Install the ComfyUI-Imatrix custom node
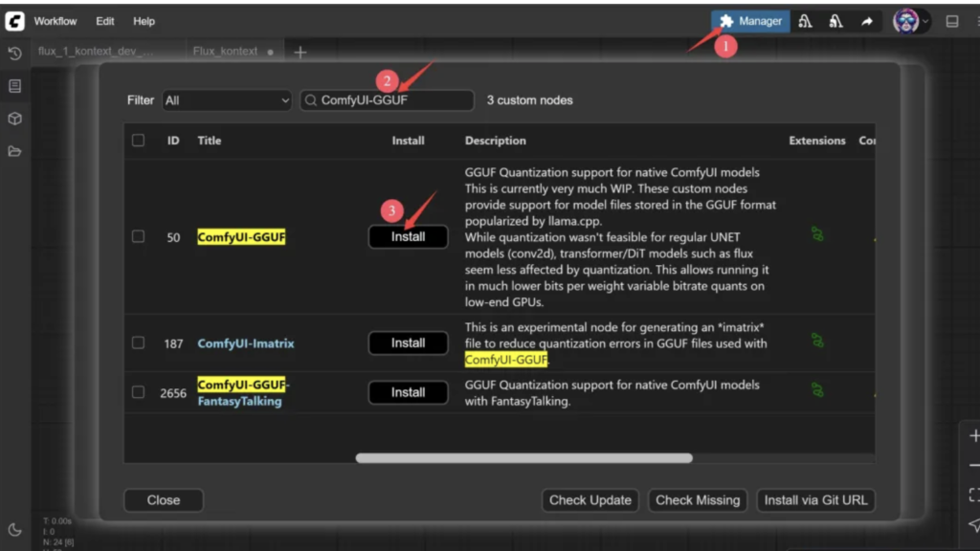Screen dimensions: 980x551 coord(408,343)
